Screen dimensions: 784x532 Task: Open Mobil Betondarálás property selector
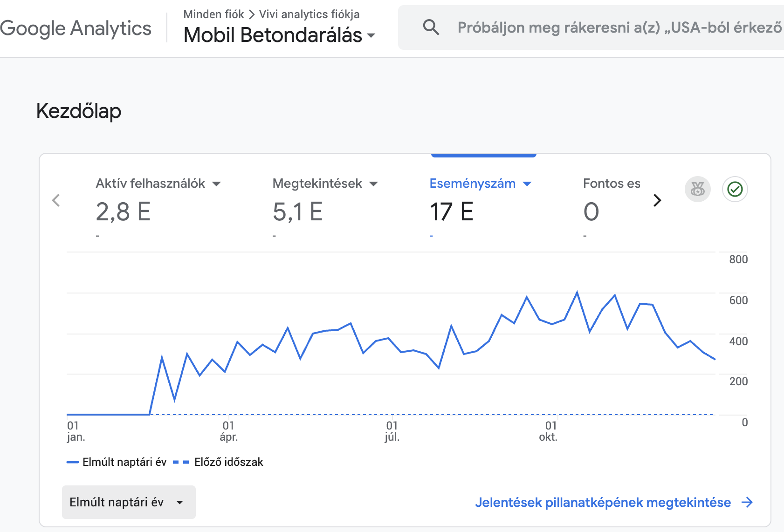(x=280, y=35)
